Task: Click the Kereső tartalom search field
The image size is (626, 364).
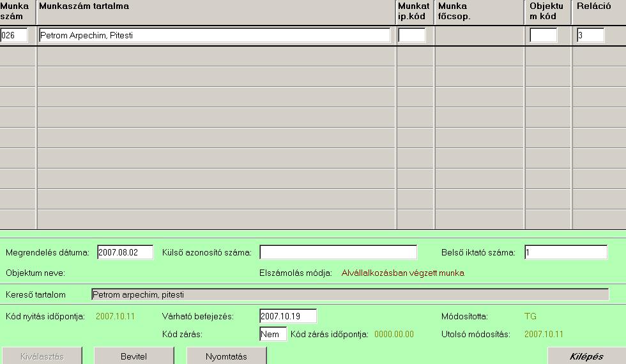Action: point(350,294)
